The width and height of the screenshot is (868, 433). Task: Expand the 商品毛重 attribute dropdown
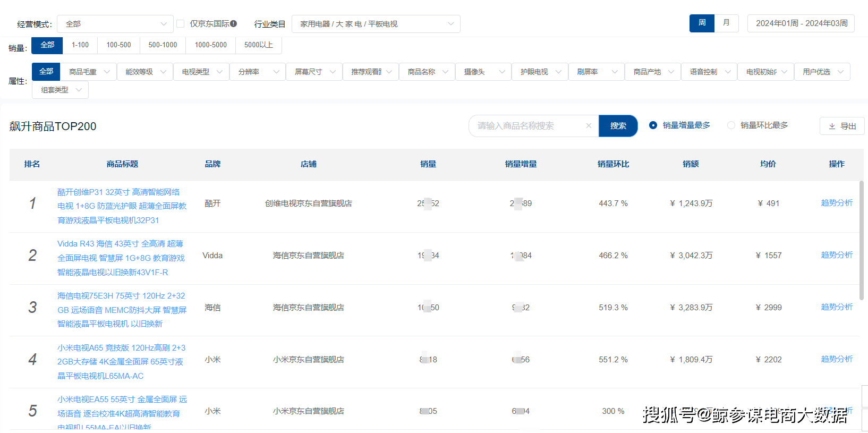89,72
